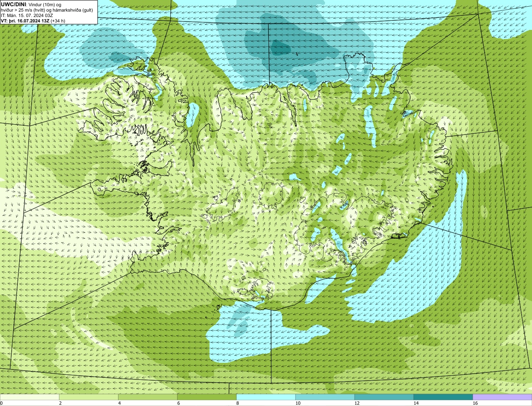Select the dark teal 14–16 m/s legend band

click(443, 397)
